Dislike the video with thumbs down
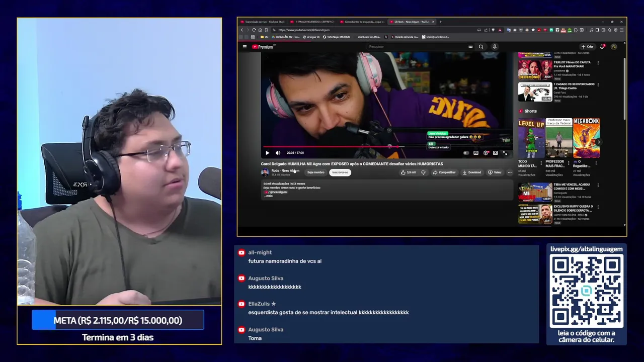This screenshot has width=644, height=362. point(423,172)
